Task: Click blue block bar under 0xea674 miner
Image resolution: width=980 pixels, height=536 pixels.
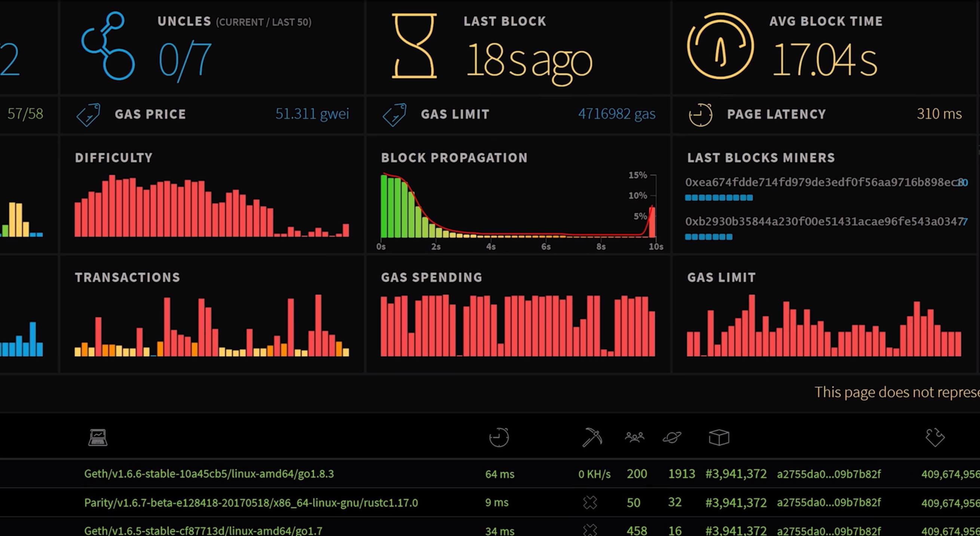Action: coord(719,198)
